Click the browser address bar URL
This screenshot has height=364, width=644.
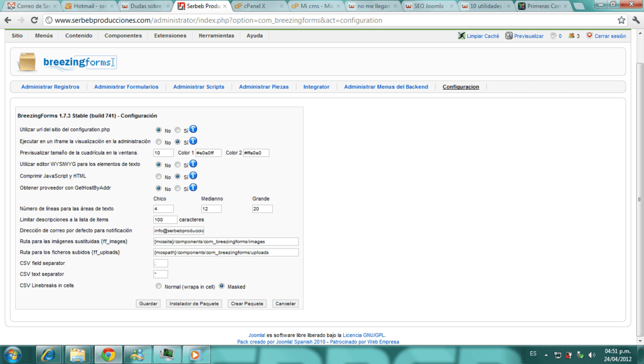click(218, 20)
